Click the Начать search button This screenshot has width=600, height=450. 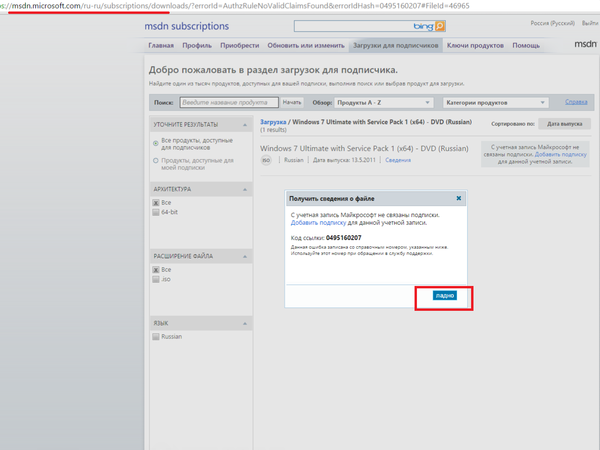coord(291,102)
